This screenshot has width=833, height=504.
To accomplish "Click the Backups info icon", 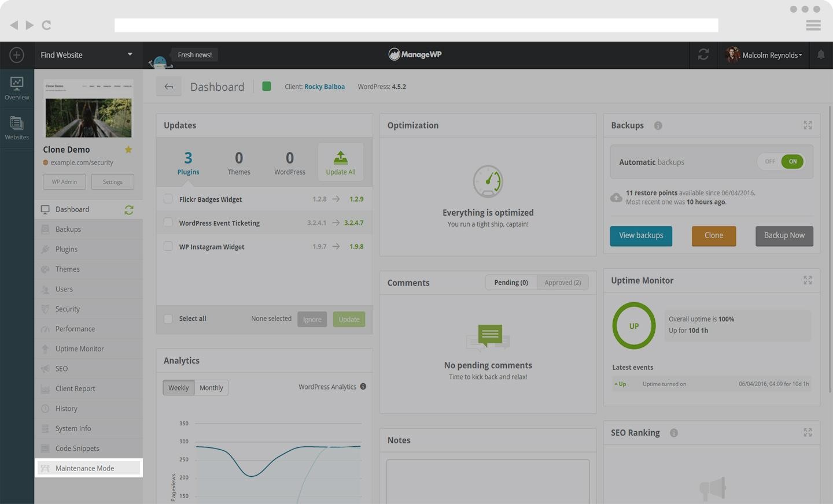I will click(x=658, y=125).
